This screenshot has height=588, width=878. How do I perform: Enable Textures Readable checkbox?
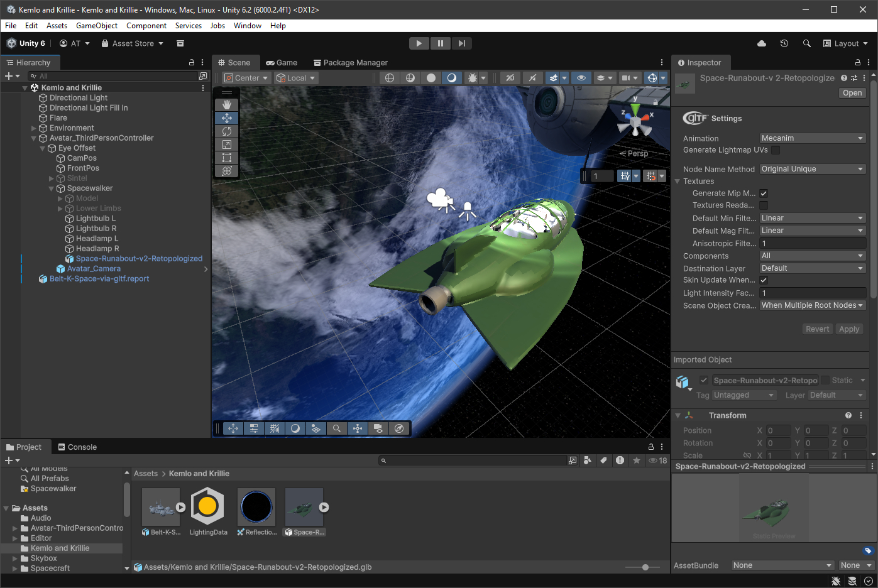click(x=764, y=205)
